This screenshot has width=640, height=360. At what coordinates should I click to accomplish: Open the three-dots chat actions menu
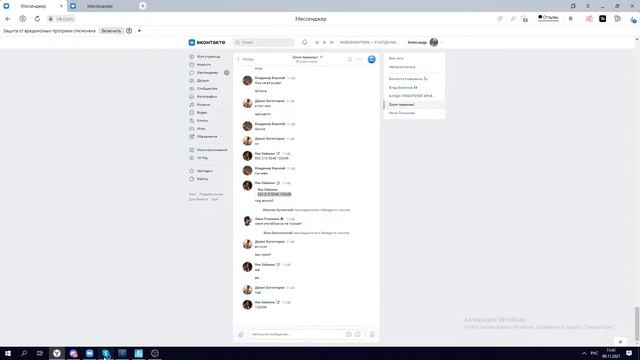coord(360,60)
